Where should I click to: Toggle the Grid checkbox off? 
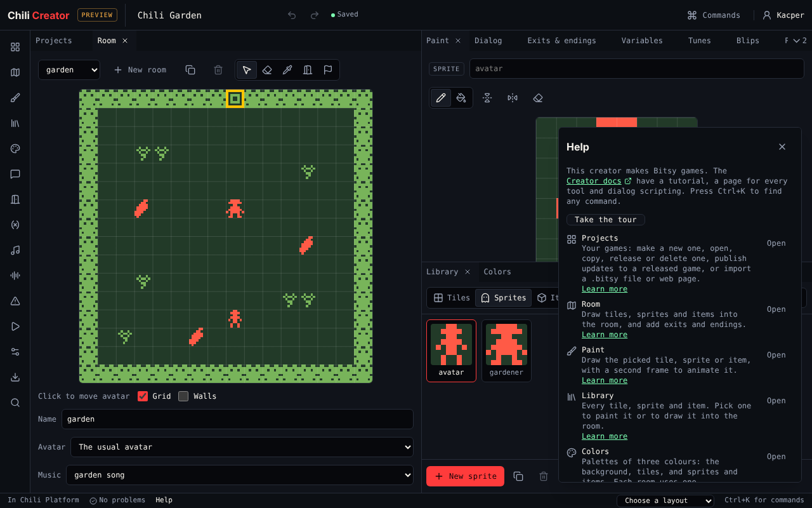[x=143, y=396]
